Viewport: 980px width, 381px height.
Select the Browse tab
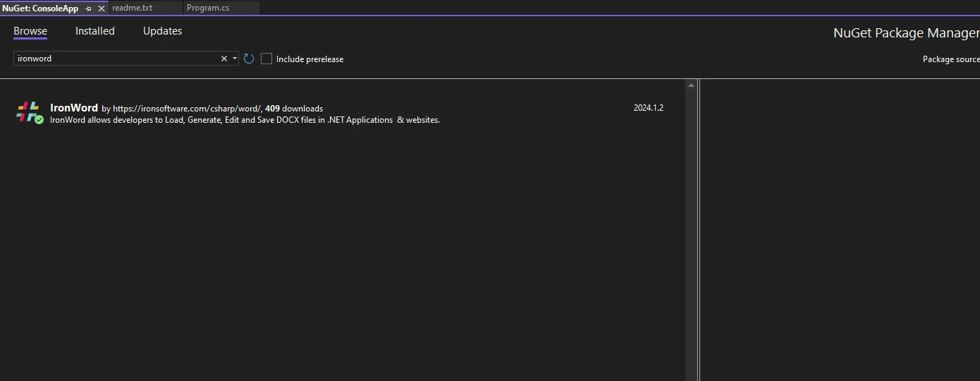click(x=30, y=31)
